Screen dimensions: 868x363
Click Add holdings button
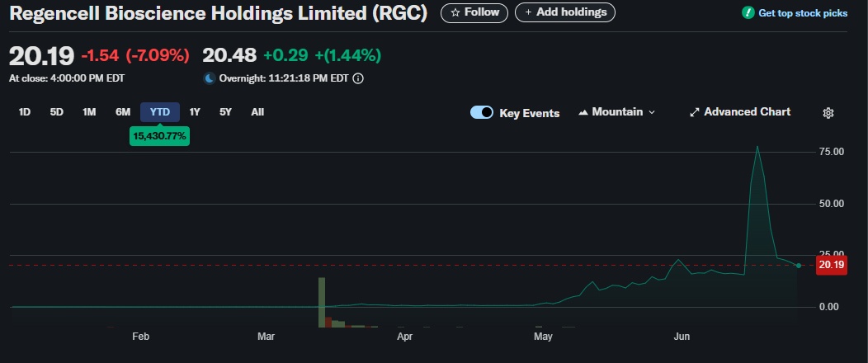point(565,12)
